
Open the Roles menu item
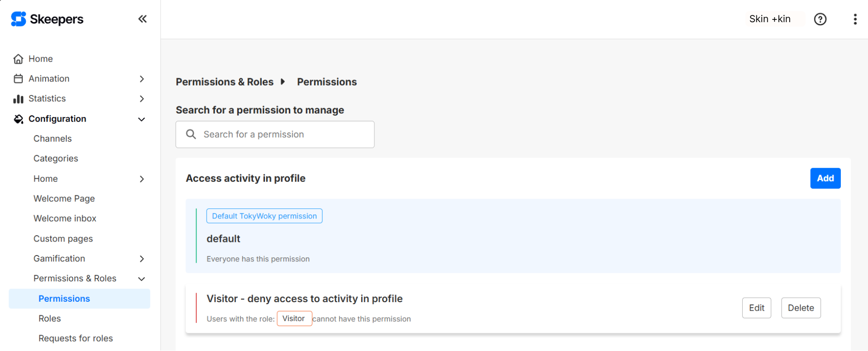[50, 318]
